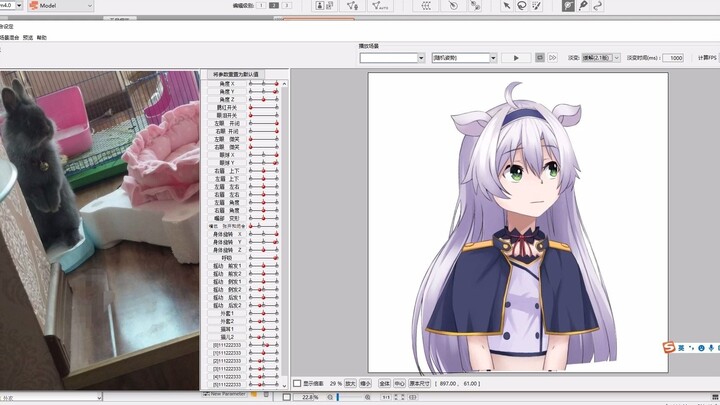Viewport: 720px width, 405px height.
Task: Click the 角度 X parameter slider
Action: pyautogui.click(x=264, y=84)
